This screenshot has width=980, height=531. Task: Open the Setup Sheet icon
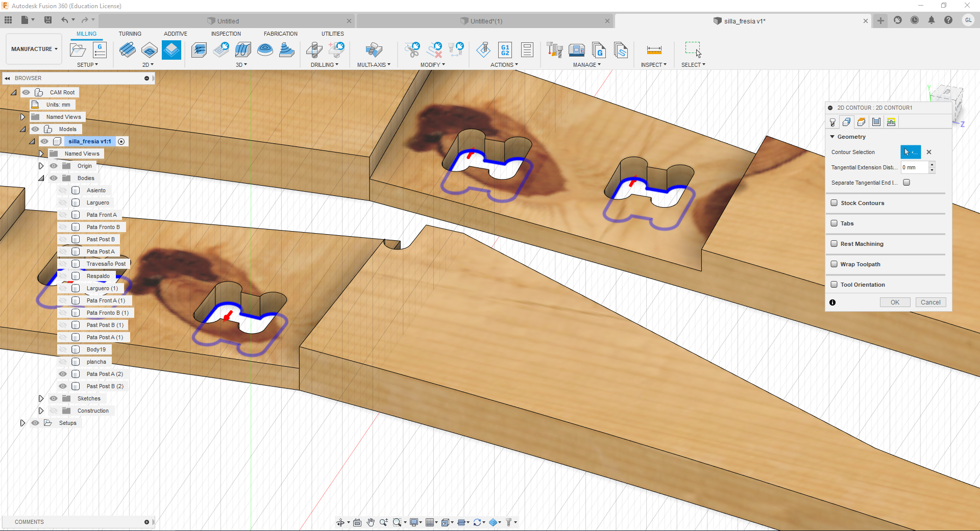527,50
